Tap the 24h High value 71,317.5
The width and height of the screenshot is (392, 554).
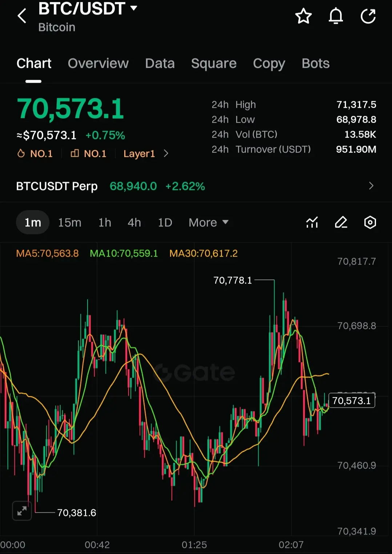[356, 105]
